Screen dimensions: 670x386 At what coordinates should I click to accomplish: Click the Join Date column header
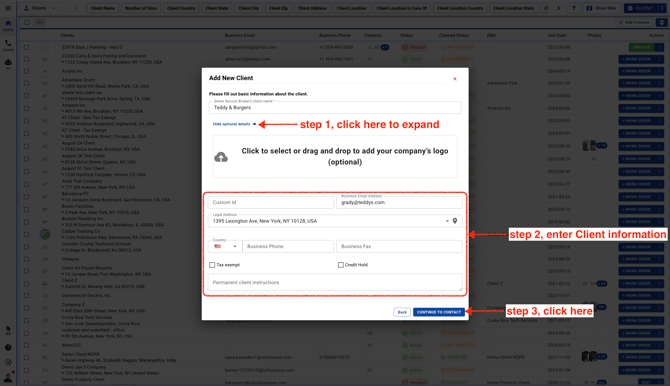point(556,35)
